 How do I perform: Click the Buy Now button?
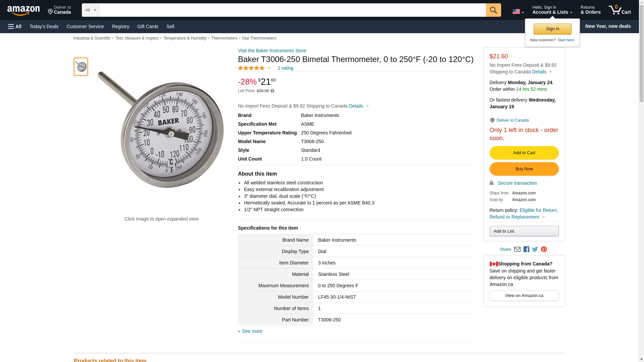(x=524, y=169)
